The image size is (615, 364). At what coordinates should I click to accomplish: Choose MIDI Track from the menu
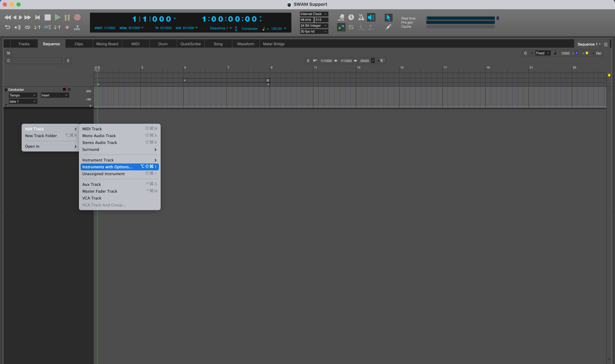pos(120,129)
